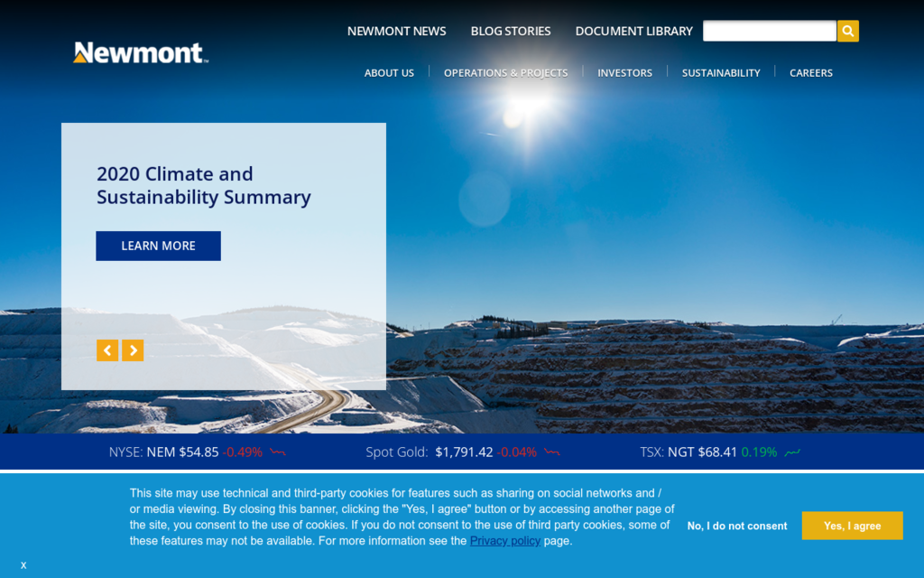Decline cookies via No, I do not consent
Image resolution: width=924 pixels, height=578 pixels.
(x=736, y=525)
